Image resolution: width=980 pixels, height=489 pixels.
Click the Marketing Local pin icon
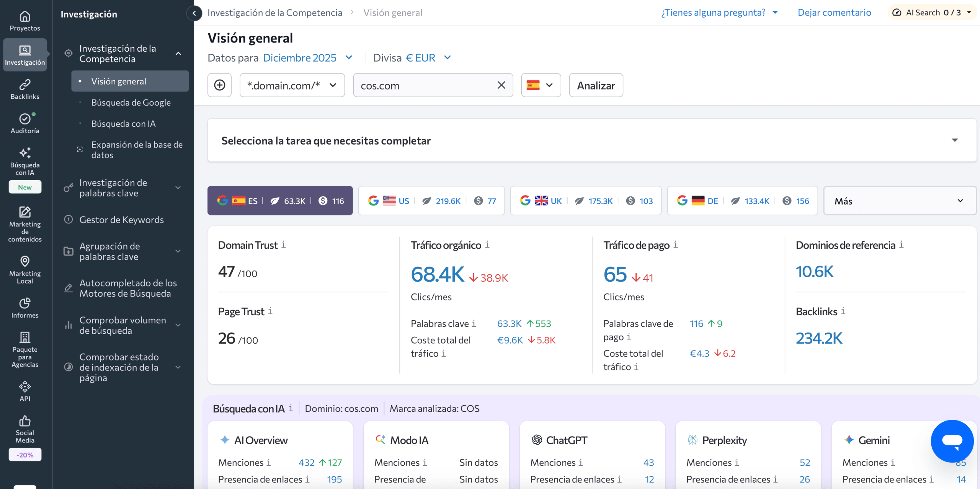pyautogui.click(x=25, y=261)
